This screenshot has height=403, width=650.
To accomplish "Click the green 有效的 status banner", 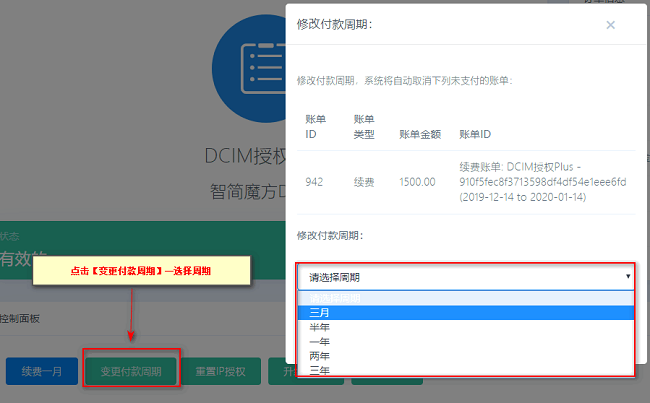I will [143, 250].
